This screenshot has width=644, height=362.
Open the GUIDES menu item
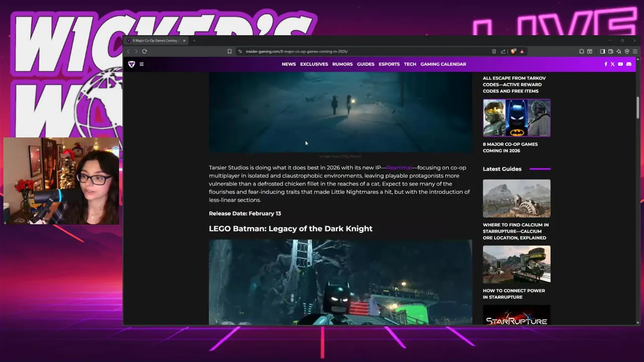pos(366,64)
